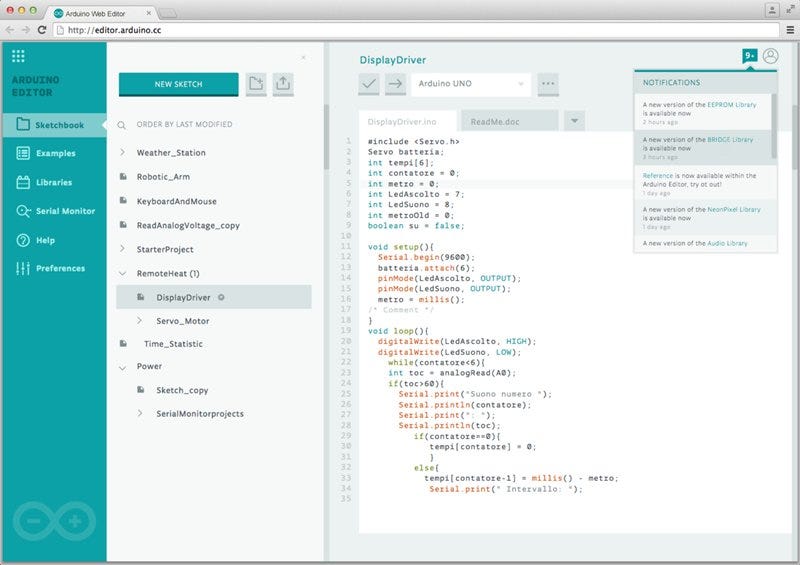Click the sketch list scrollbar
Image resolution: width=800 pixels, height=565 pixels.
(x=326, y=137)
